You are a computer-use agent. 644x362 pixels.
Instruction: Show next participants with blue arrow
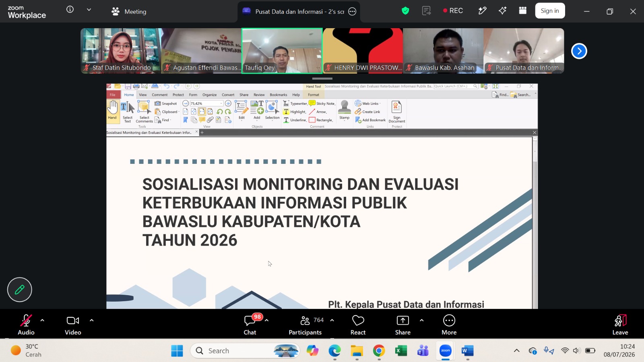579,51
